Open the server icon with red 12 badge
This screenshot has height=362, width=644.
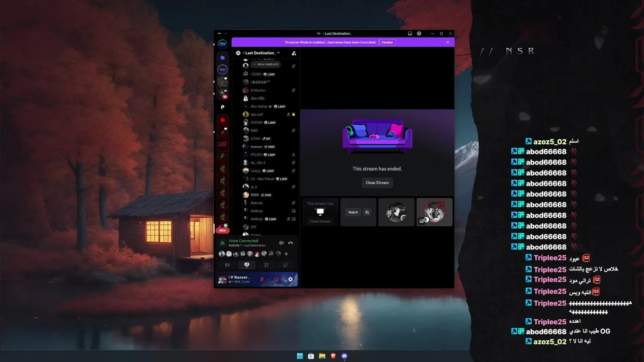click(222, 93)
